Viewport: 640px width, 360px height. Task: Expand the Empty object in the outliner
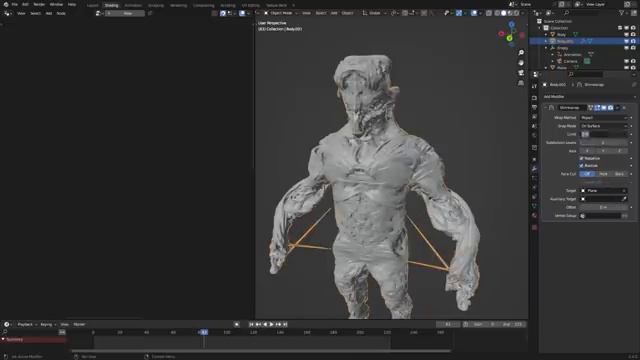546,48
